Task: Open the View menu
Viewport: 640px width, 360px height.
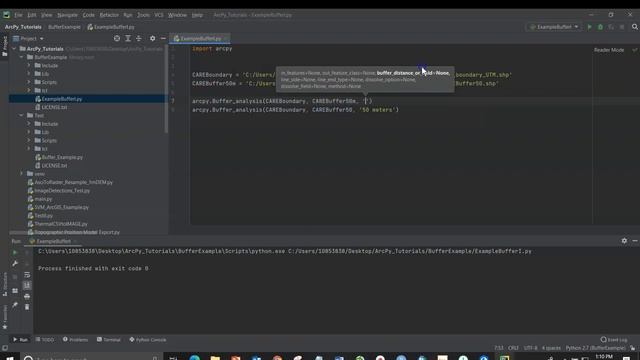Action: tap(47, 15)
